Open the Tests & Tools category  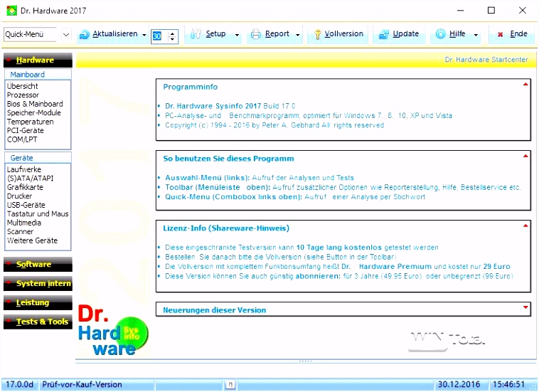[38, 322]
